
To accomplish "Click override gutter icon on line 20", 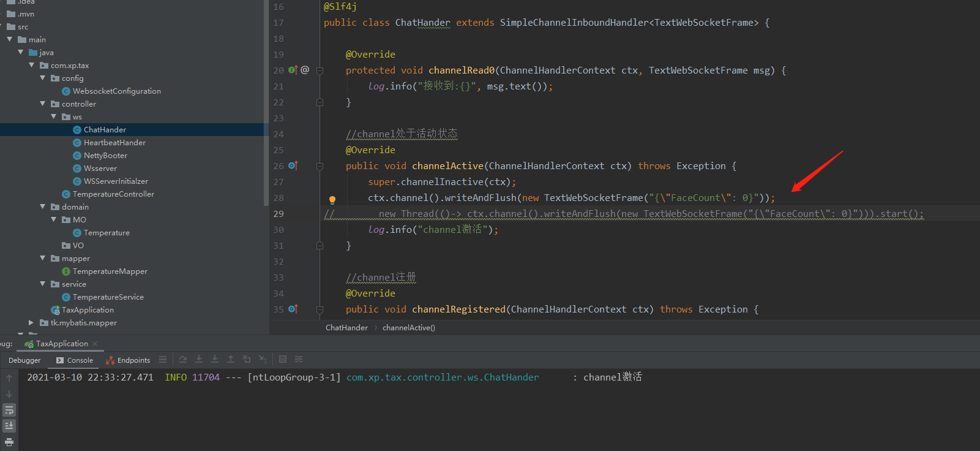I will [x=293, y=70].
